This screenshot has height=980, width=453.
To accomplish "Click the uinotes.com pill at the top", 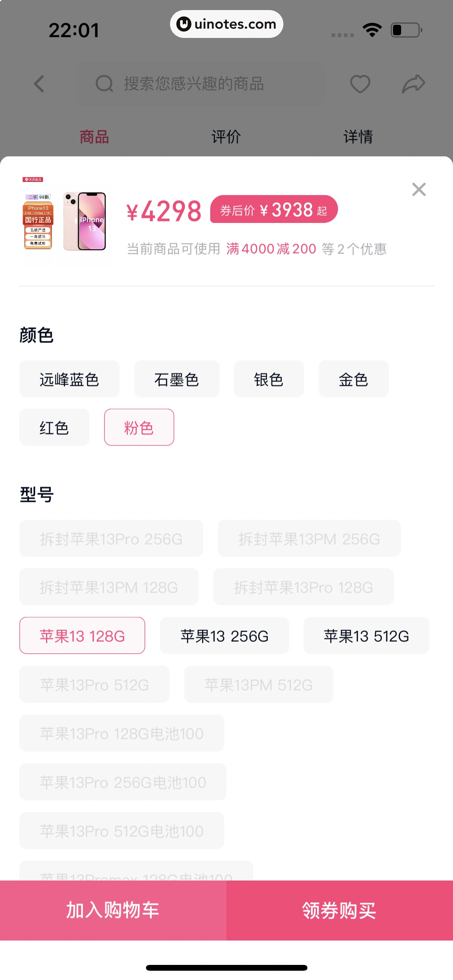I will [x=226, y=24].
